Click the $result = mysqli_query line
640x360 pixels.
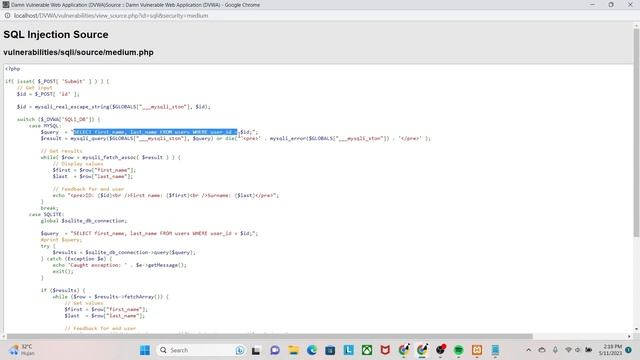[236, 138]
